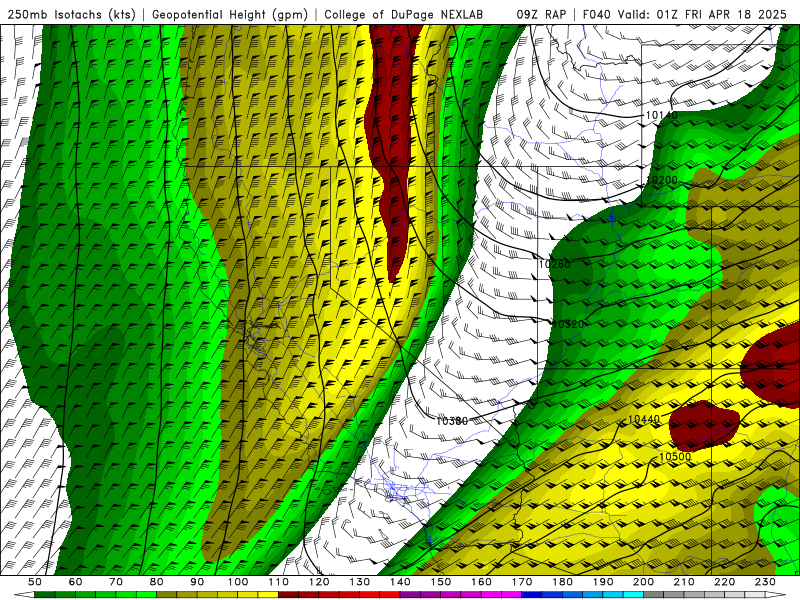Click the 10200 height contour label

662,180
